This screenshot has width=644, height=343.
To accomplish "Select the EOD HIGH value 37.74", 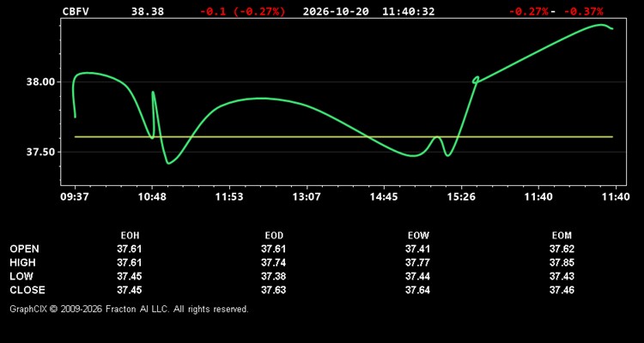I will click(x=274, y=262).
